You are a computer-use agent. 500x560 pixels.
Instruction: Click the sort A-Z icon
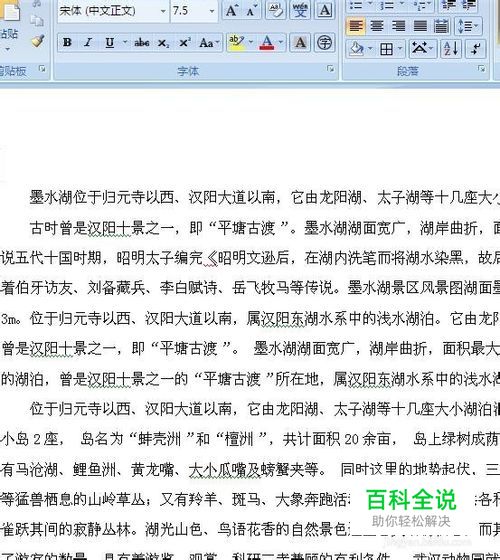click(451, 48)
